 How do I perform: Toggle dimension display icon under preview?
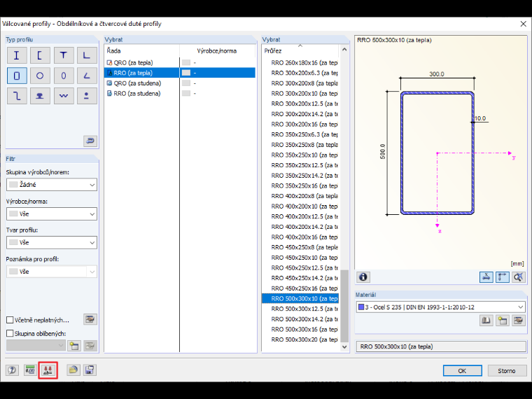pyautogui.click(x=502, y=277)
